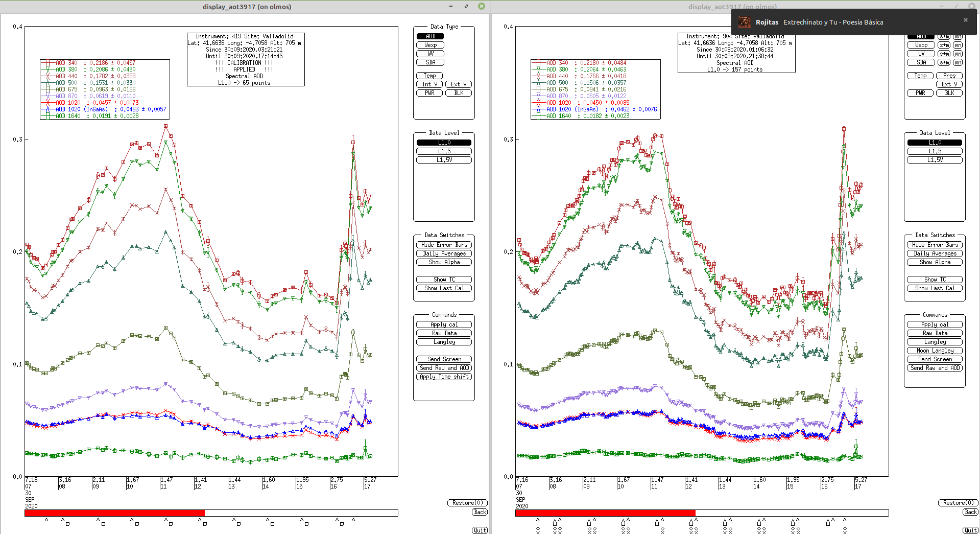Close the Rojitas music notification popup
980x534 pixels.
965,20
